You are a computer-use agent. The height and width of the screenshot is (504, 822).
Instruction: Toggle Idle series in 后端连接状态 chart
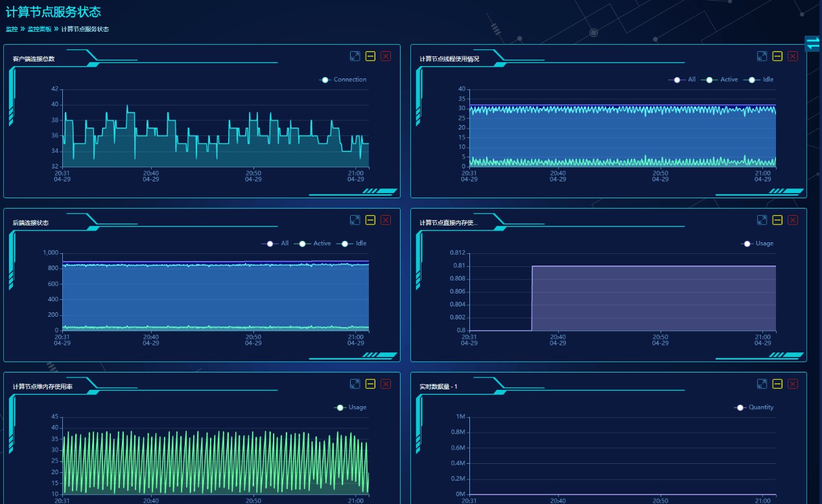coord(351,244)
